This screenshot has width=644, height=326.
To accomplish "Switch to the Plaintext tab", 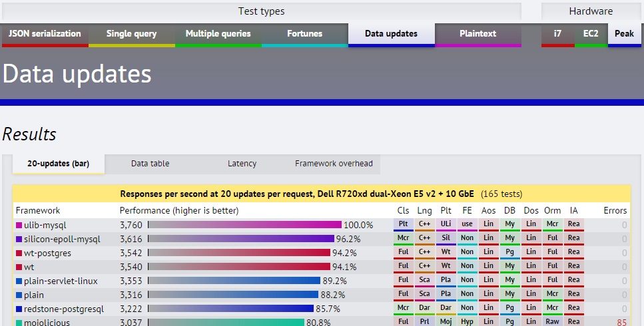I will (x=478, y=35).
